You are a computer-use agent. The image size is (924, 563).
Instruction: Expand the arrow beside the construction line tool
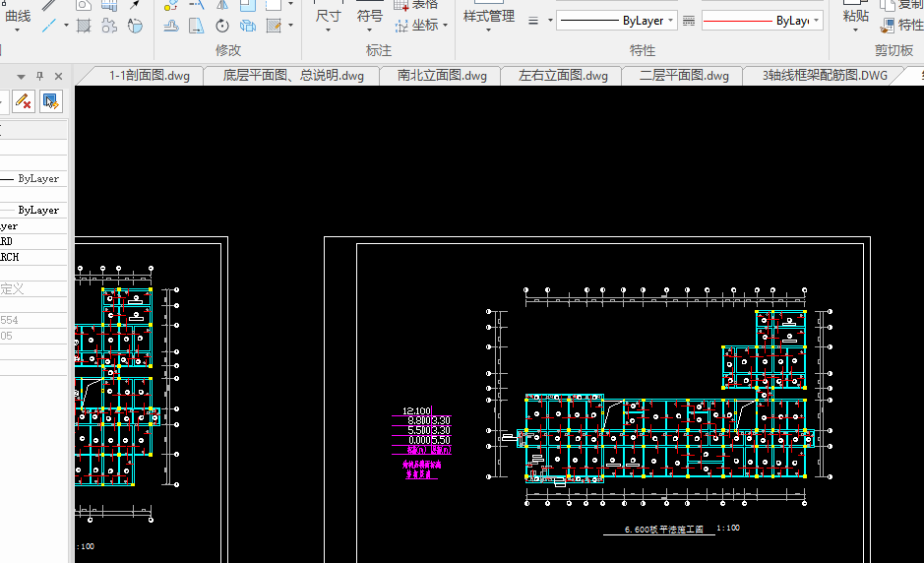click(66, 26)
